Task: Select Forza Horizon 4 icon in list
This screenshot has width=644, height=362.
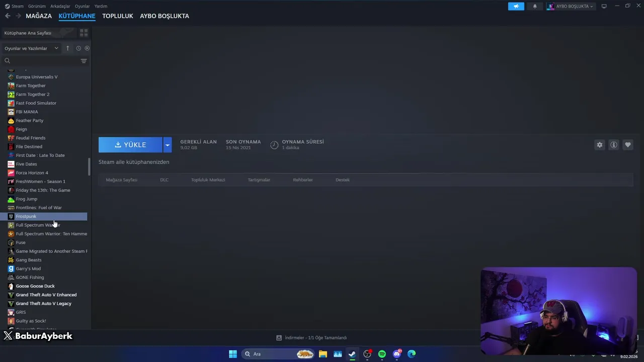Action: (x=11, y=172)
